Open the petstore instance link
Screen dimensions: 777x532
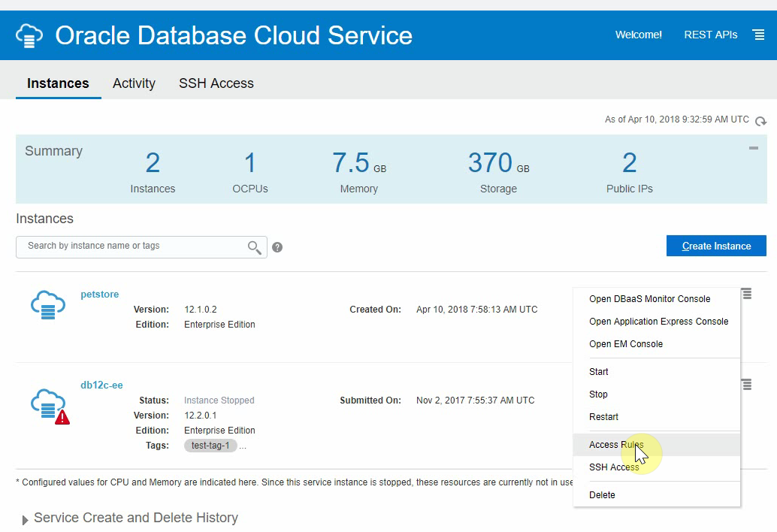coord(100,295)
